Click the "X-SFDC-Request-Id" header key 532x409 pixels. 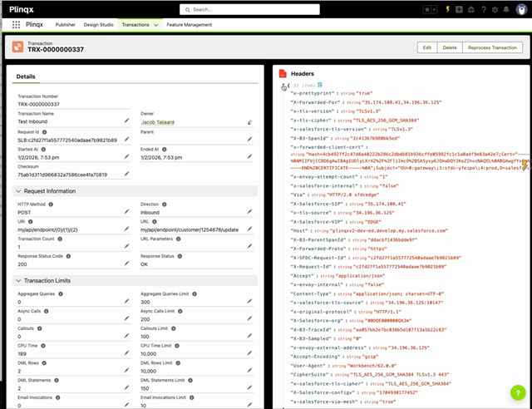point(318,258)
